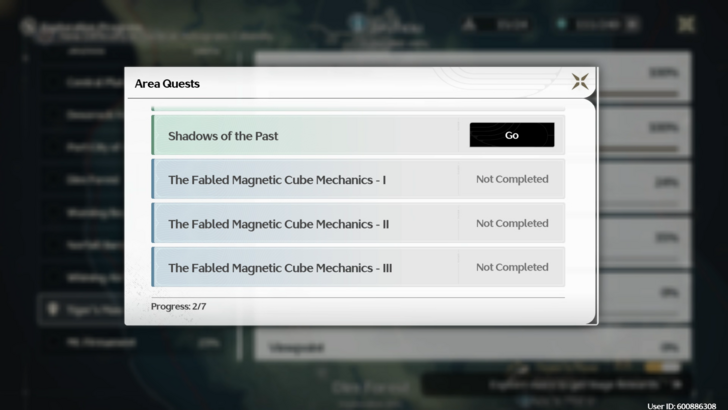Close the Area Quests dialog
728x410 pixels.
pos(579,82)
